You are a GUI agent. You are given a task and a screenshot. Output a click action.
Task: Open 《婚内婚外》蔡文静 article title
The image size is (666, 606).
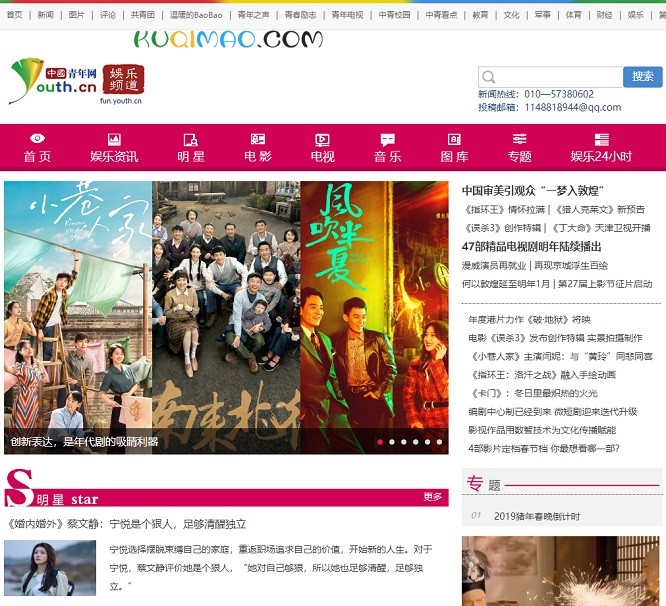coord(127,524)
